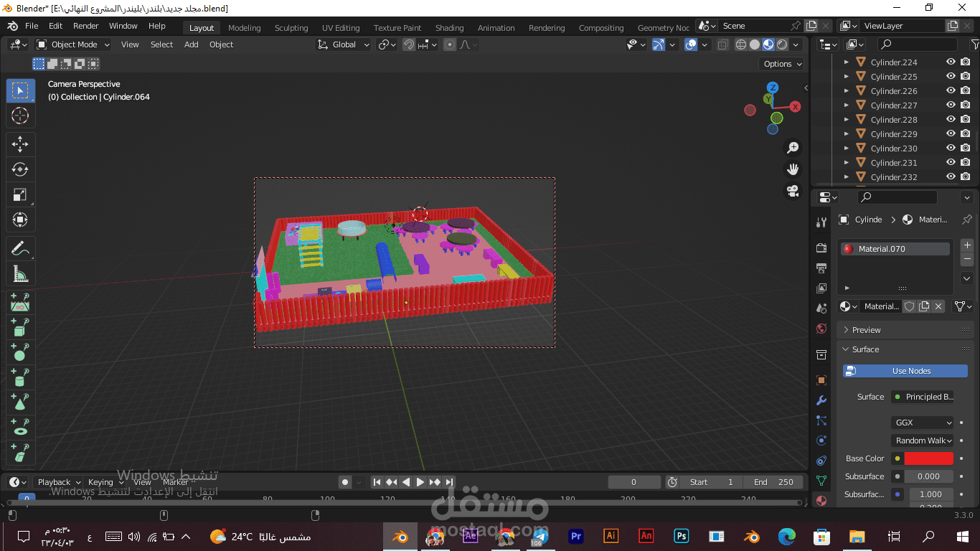Select the Select Box tool

coord(20,90)
